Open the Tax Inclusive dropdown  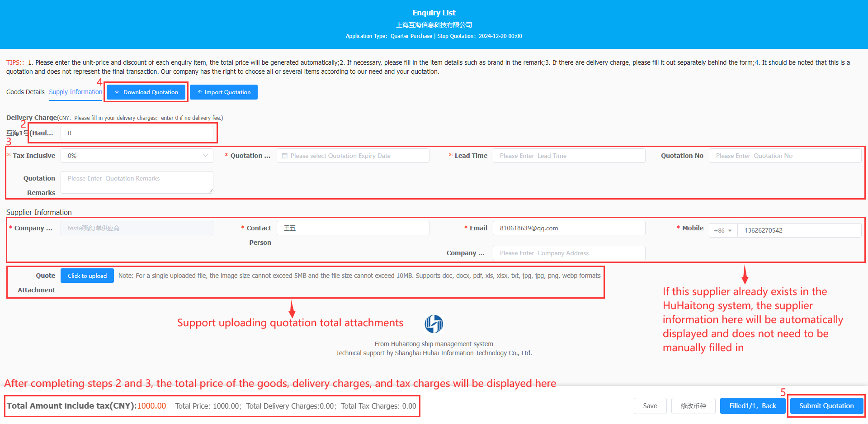(x=137, y=156)
